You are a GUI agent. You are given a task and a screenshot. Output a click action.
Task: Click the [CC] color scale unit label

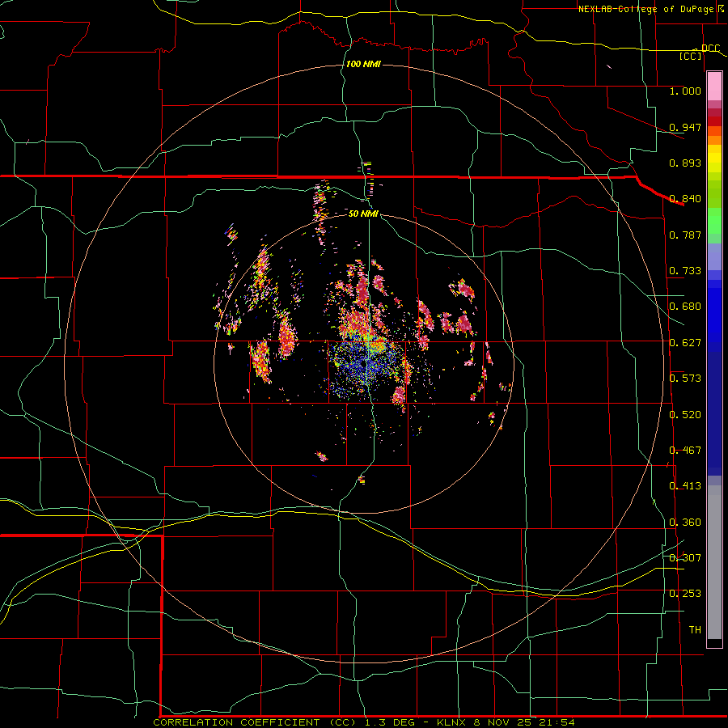pyautogui.click(x=691, y=56)
